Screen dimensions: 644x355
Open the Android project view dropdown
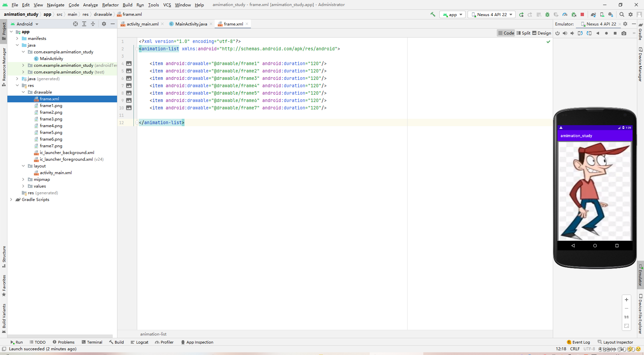24,24
